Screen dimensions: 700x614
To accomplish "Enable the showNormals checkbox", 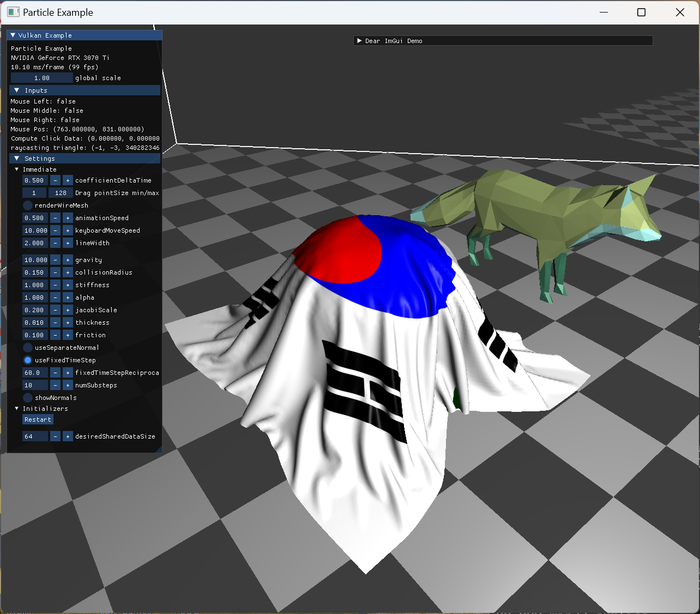I will click(28, 398).
